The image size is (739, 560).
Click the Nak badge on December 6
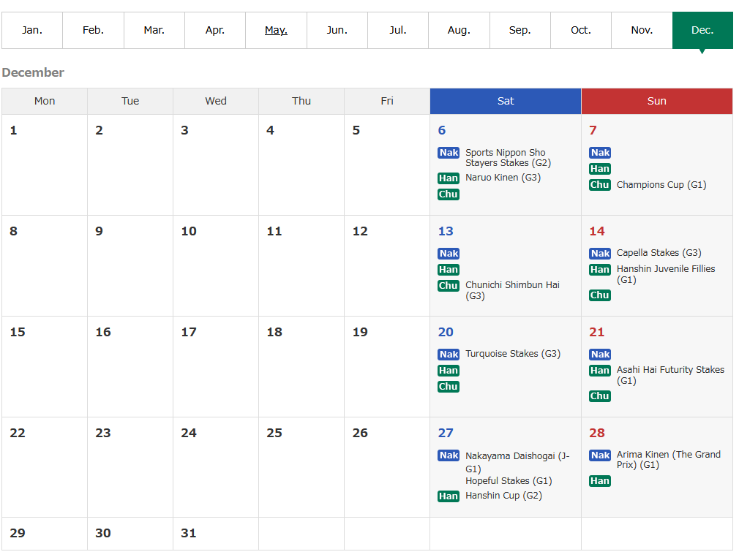pos(449,153)
